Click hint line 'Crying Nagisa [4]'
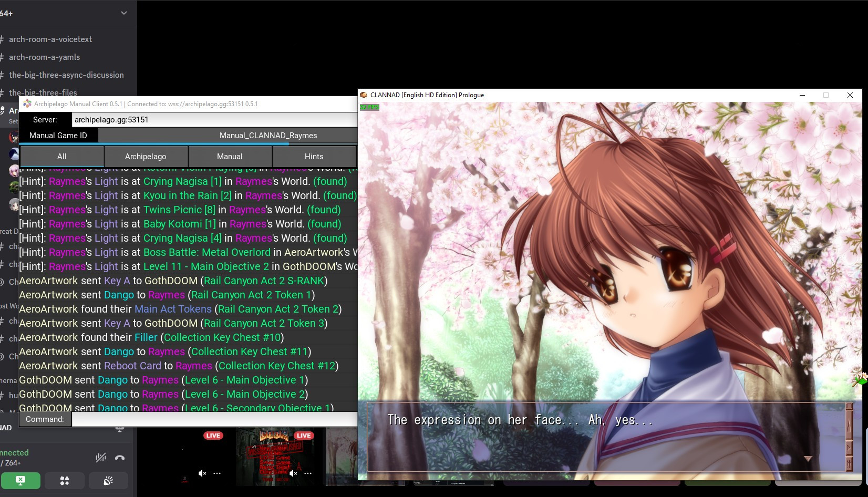Image resolution: width=868 pixels, height=497 pixels. [x=183, y=238]
